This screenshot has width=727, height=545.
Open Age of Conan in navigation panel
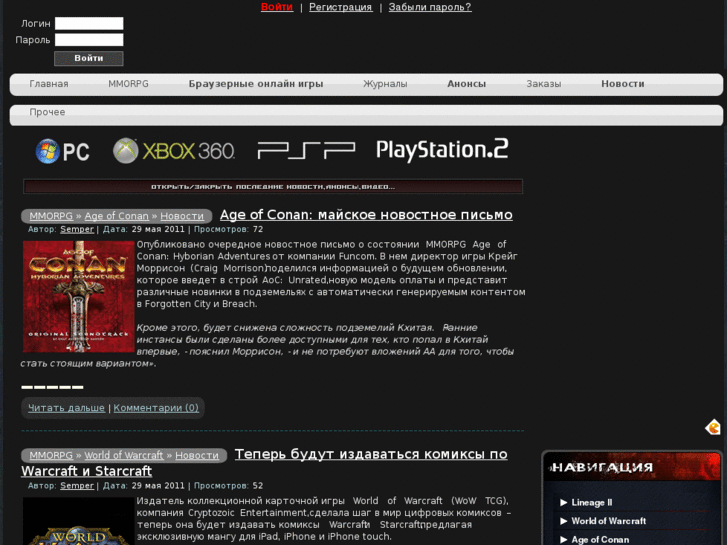point(600,539)
